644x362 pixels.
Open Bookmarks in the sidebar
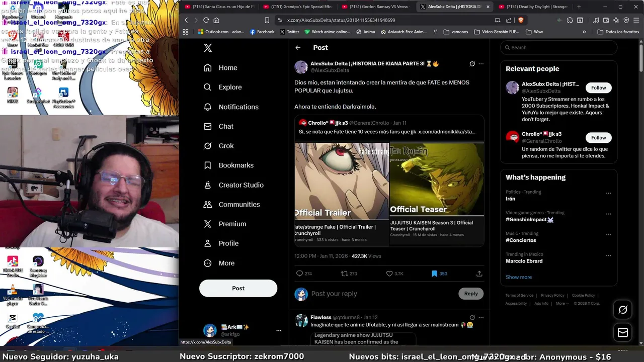[228, 165]
